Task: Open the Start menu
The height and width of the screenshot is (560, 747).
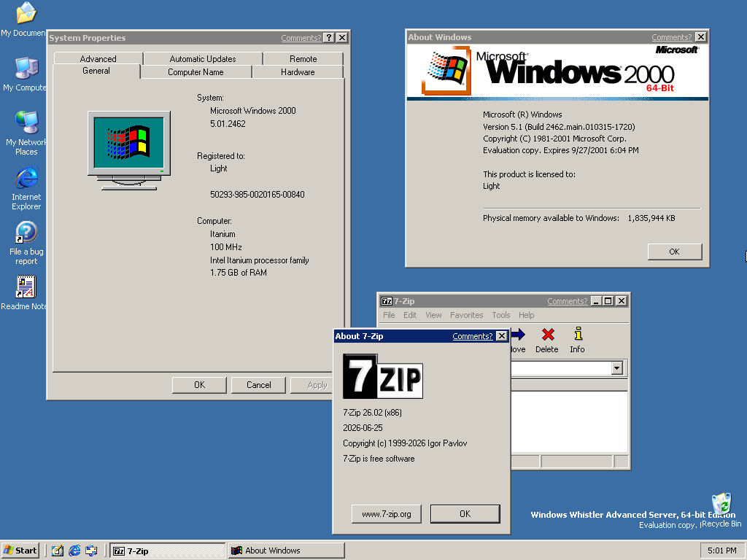Action: (20, 551)
